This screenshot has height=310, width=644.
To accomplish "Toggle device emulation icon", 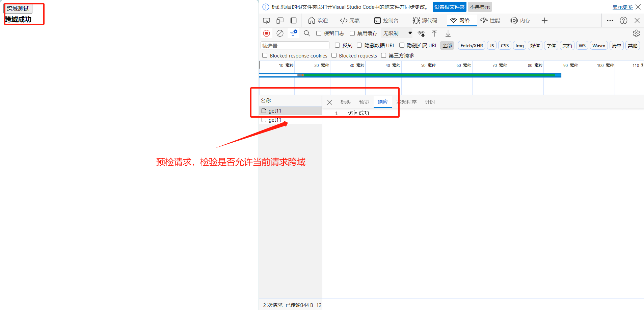I will [280, 21].
